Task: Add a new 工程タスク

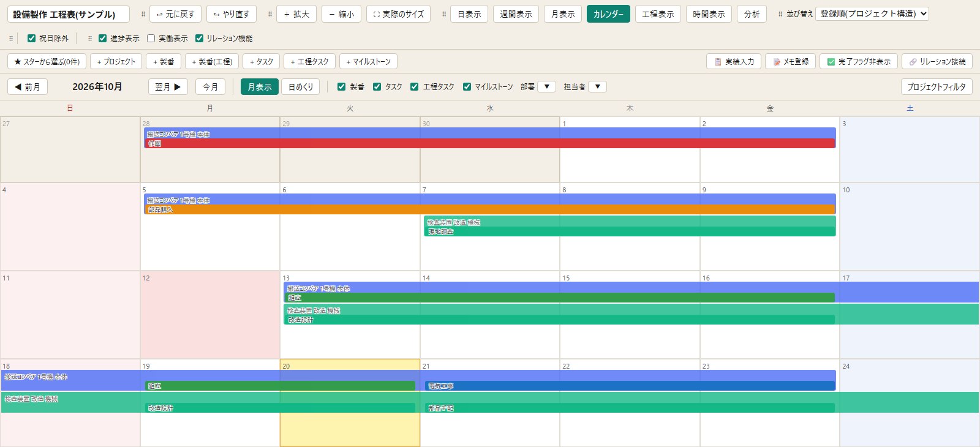Action: (309, 62)
